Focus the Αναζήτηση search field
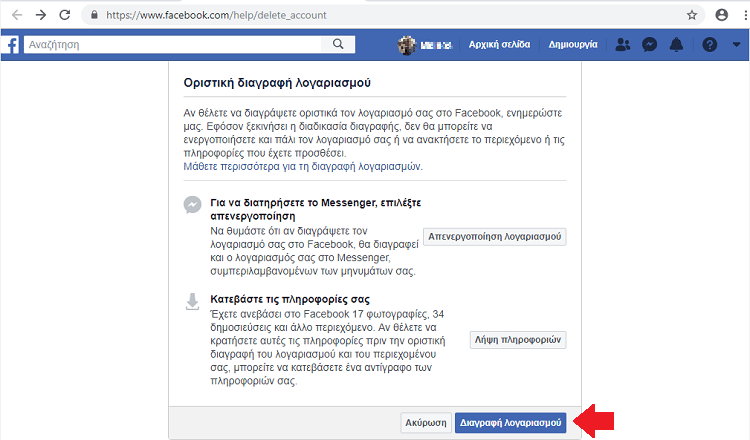This screenshot has width=750, height=440. [173, 44]
